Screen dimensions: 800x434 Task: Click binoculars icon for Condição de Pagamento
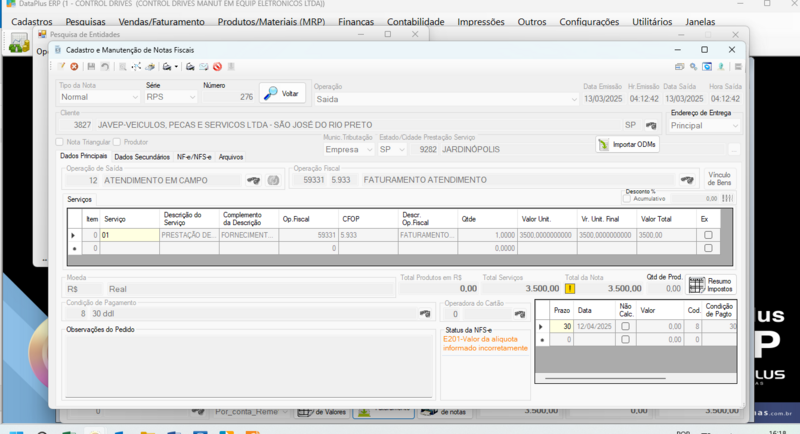pos(424,314)
